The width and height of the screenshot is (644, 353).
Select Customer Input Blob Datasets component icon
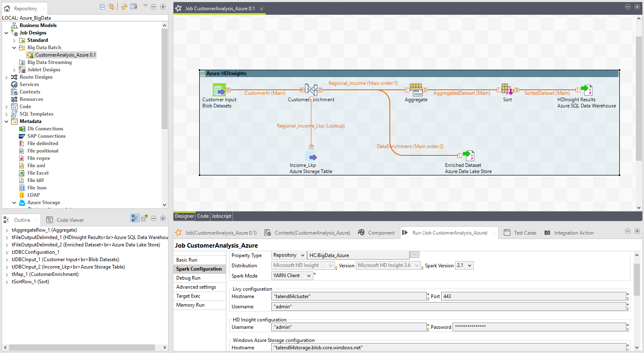click(x=219, y=90)
